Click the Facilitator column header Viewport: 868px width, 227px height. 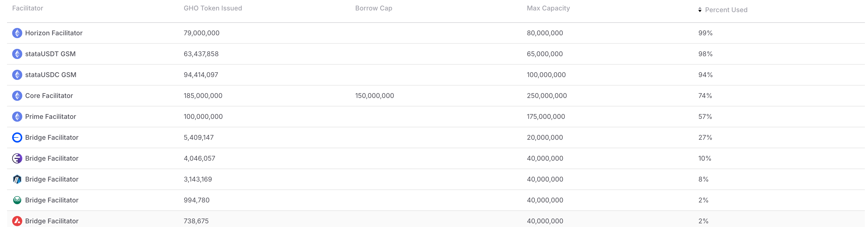28,8
